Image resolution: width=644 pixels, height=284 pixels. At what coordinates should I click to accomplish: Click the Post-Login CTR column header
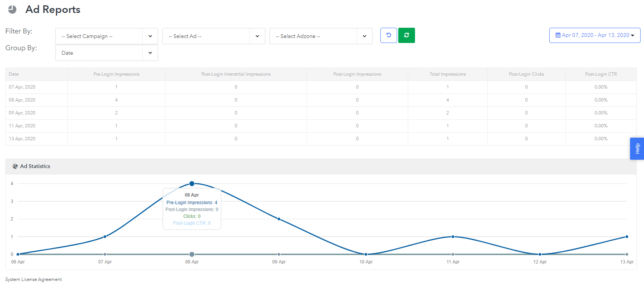click(x=601, y=74)
